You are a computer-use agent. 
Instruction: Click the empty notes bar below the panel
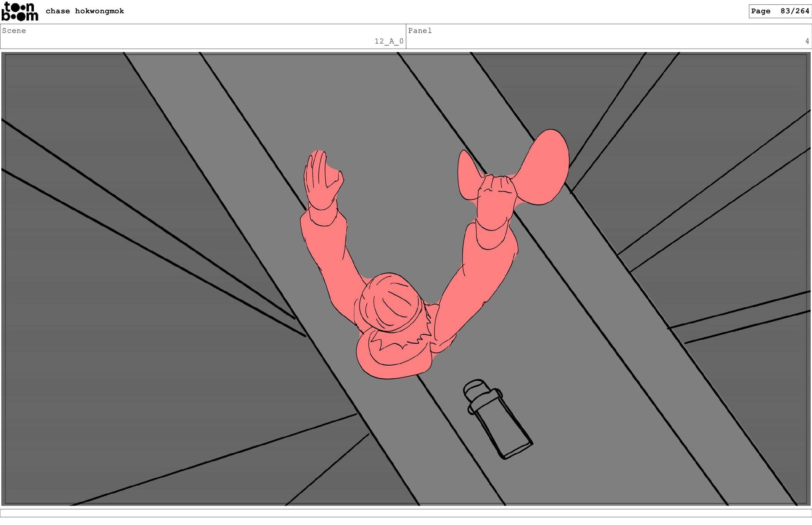click(406, 513)
